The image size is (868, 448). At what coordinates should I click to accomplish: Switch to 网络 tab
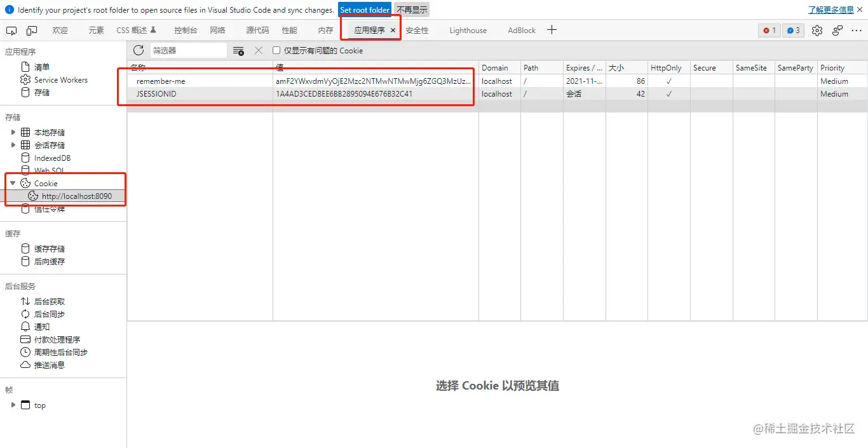(x=217, y=31)
